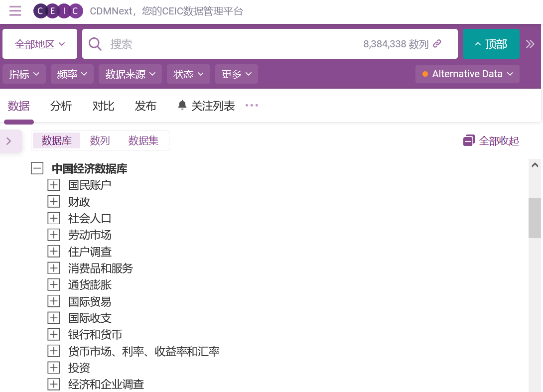Screen dimensions: 543x392
Task: Click the link icon beside series count
Action: pos(437,44)
